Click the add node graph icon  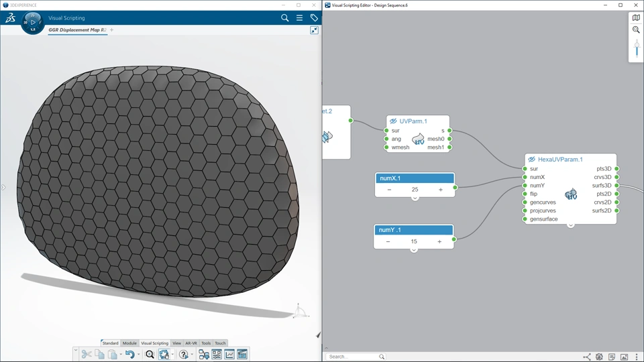[204, 354]
